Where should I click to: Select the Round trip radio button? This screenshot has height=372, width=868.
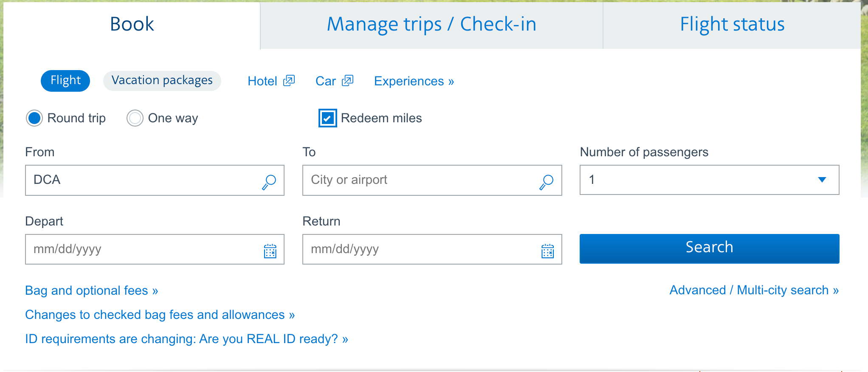point(34,118)
